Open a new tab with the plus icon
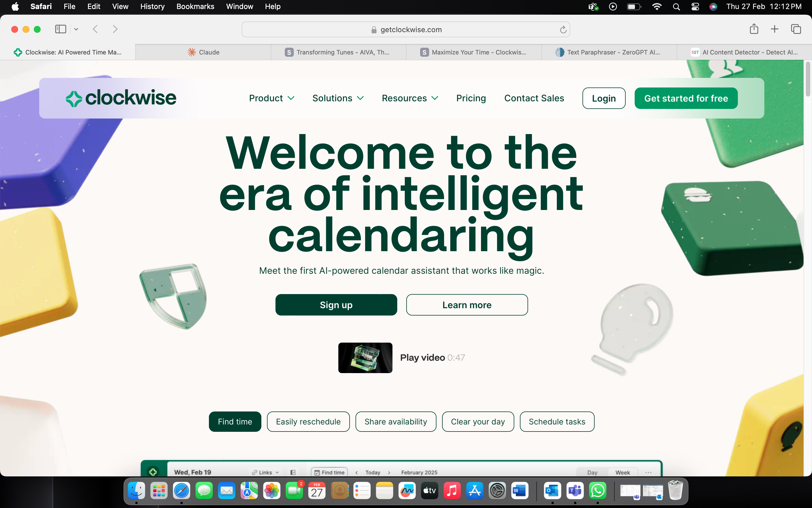Viewport: 812px width, 508px height. tap(775, 29)
